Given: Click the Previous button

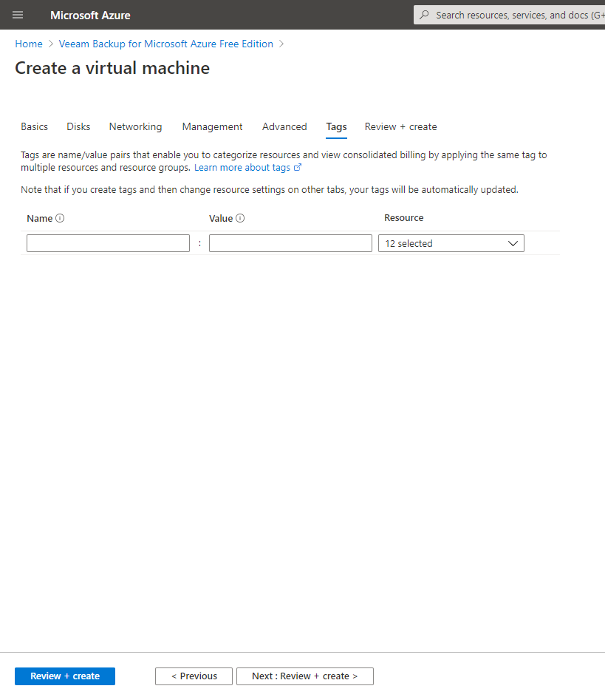Looking at the screenshot, I should 194,676.
